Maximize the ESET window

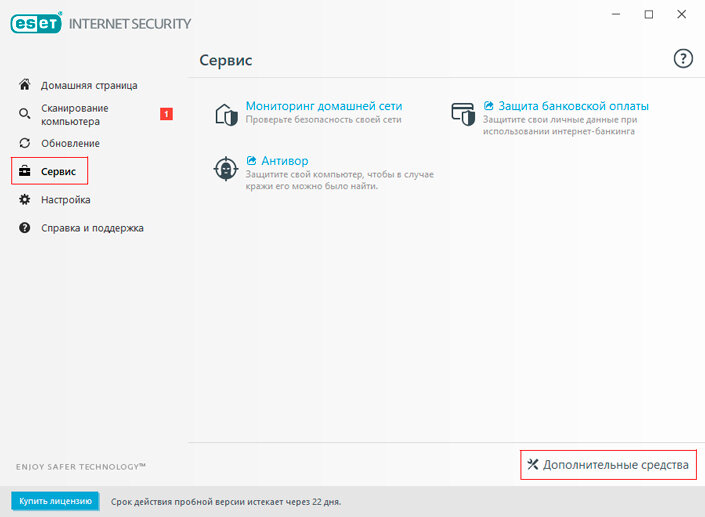pyautogui.click(x=649, y=14)
